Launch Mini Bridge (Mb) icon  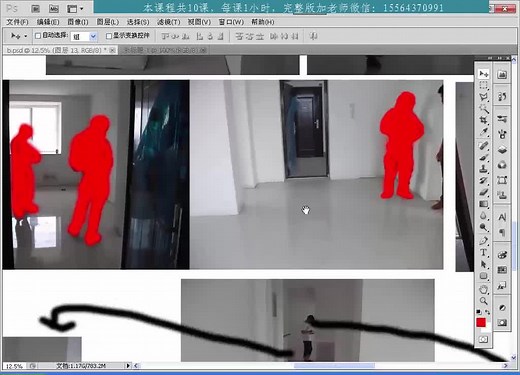click(54, 9)
